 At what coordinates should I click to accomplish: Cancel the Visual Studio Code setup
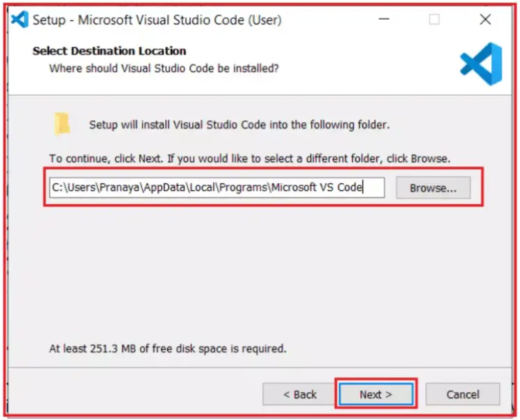coord(462,394)
